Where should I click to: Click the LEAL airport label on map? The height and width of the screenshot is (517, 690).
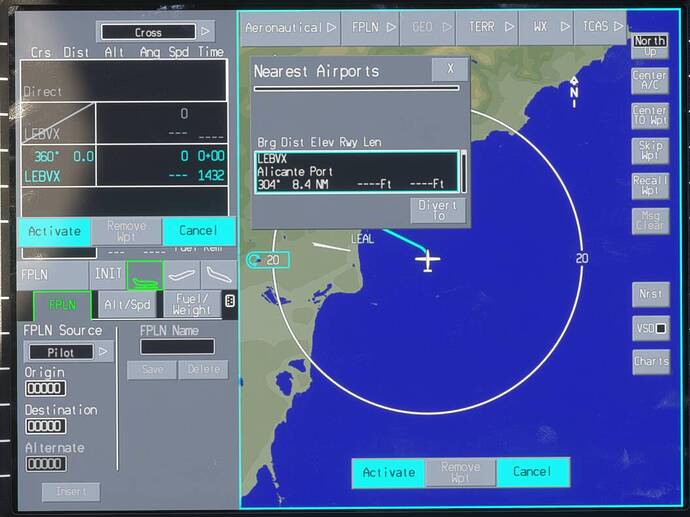click(362, 239)
